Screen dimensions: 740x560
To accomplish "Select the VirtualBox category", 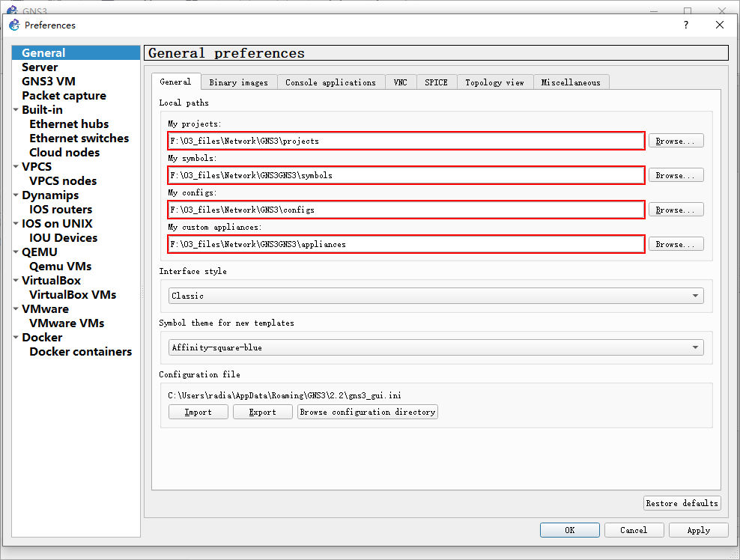I will tap(51, 280).
